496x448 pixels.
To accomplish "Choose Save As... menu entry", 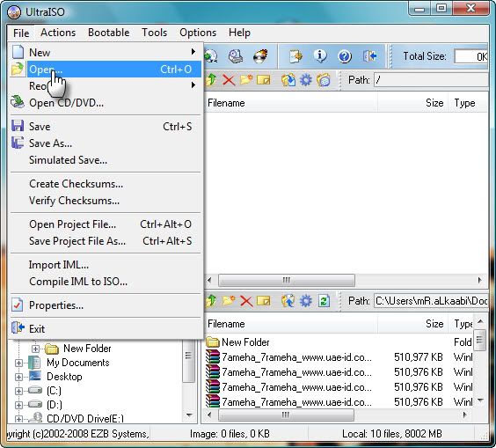I will 106,143.
